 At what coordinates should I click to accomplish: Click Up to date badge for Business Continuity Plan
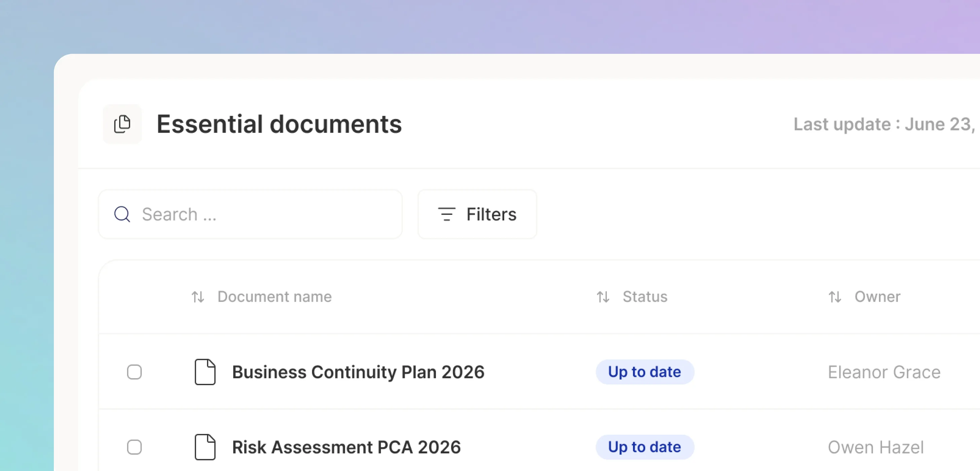pos(645,372)
